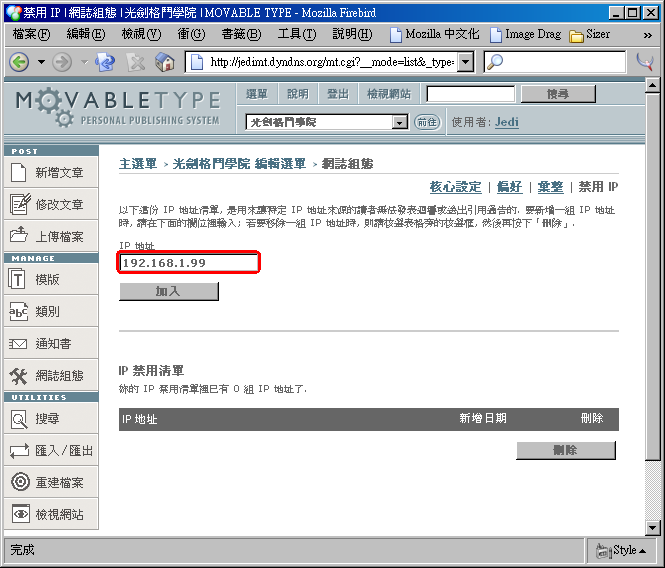Image resolution: width=665 pixels, height=568 pixels.
Task: Click the 檢視網站 tab in header
Action: 389,94
